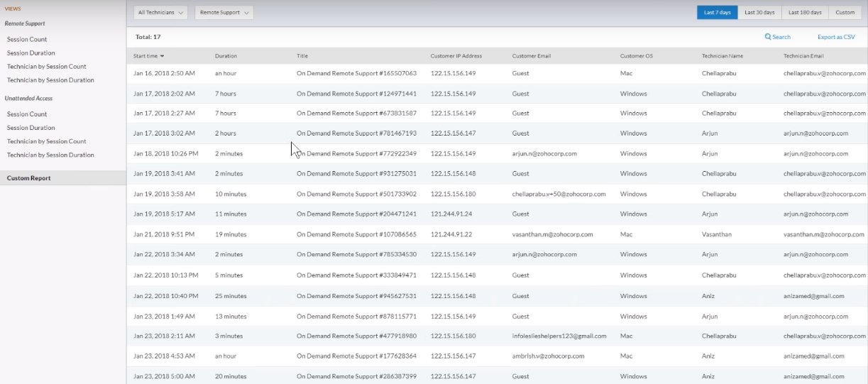
Task: Select the Last 7 days range
Action: pos(718,13)
